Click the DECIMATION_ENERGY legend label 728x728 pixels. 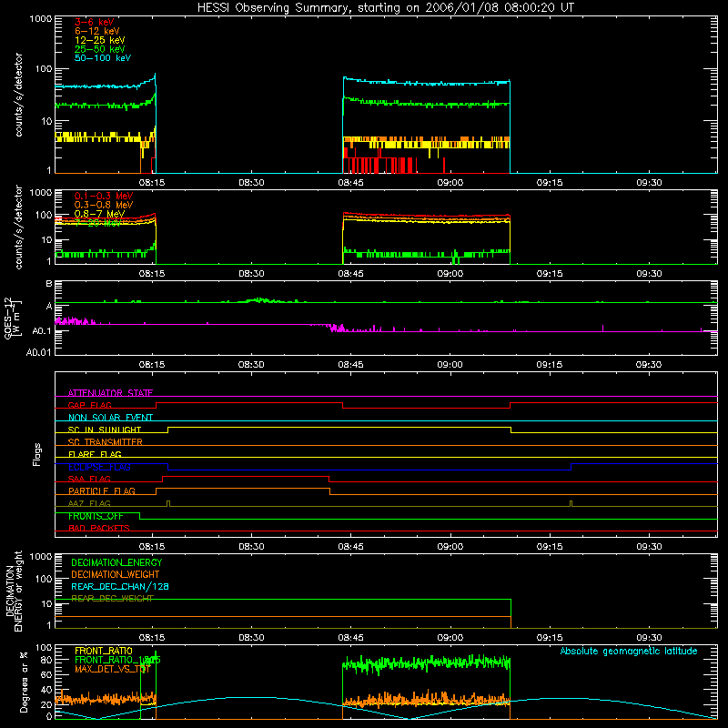(x=116, y=562)
